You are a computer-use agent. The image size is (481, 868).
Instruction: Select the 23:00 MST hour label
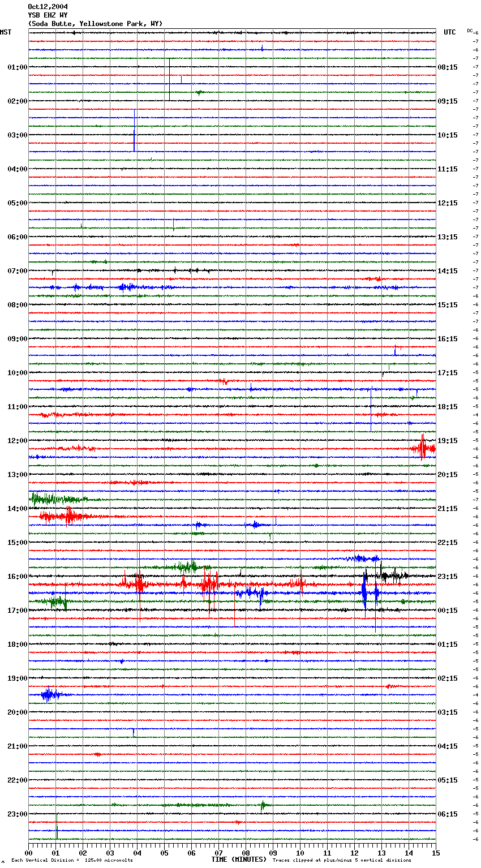coord(18,814)
